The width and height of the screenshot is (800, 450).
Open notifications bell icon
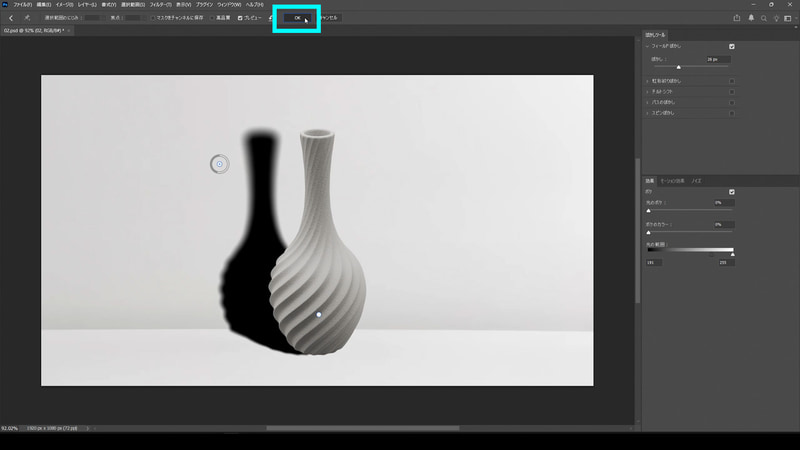pos(751,18)
